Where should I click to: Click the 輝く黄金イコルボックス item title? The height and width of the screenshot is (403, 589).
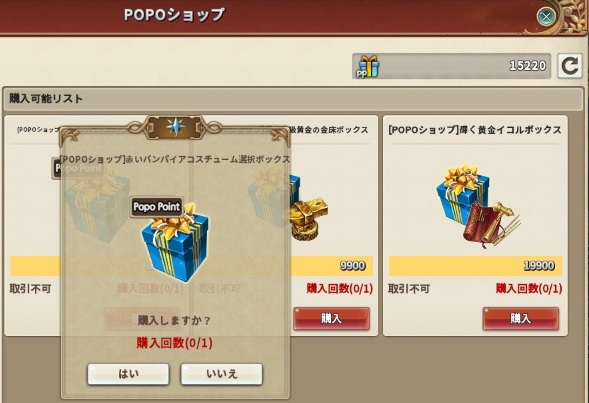coord(475,130)
